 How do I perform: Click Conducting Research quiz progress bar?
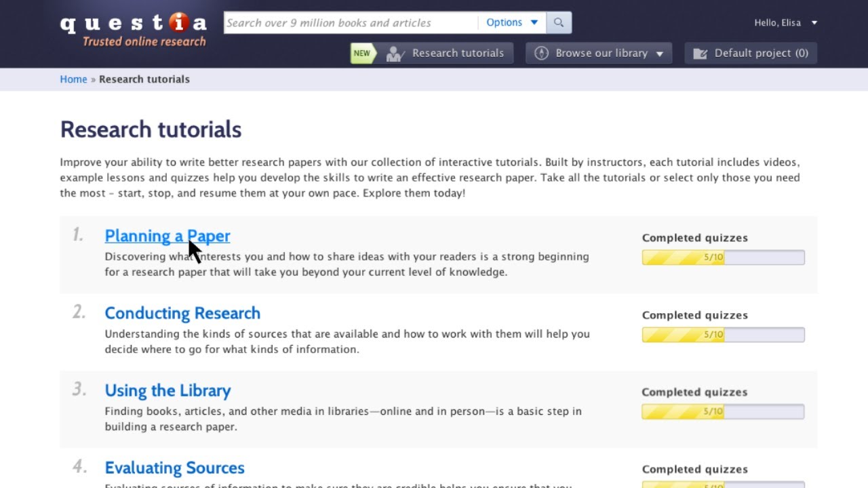point(724,335)
